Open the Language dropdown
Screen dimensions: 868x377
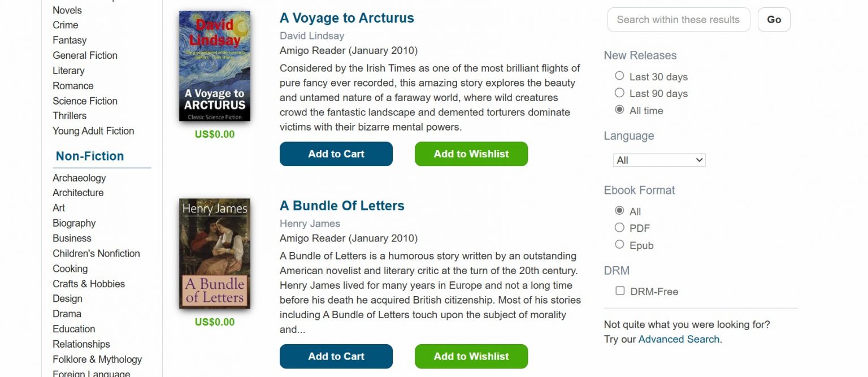click(659, 160)
